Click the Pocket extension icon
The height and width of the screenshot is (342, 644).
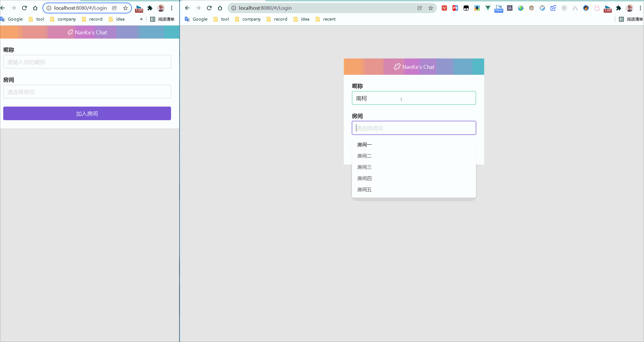pyautogui.click(x=444, y=8)
